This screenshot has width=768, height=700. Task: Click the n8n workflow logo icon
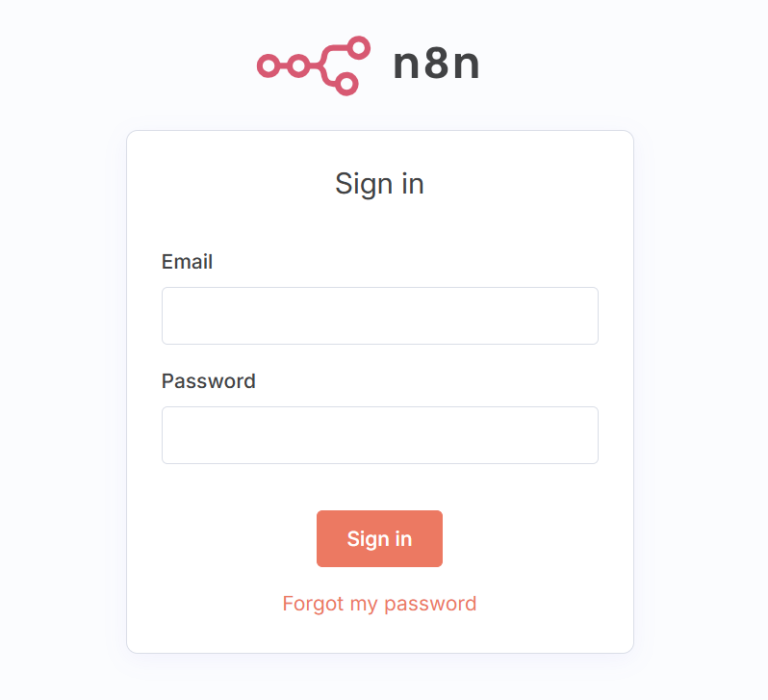pyautogui.click(x=314, y=65)
